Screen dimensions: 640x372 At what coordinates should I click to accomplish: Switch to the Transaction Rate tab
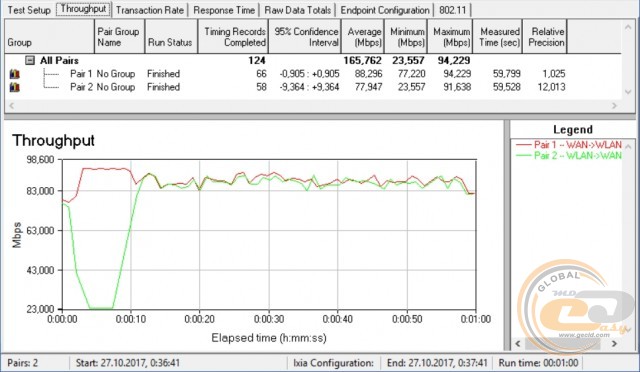150,10
